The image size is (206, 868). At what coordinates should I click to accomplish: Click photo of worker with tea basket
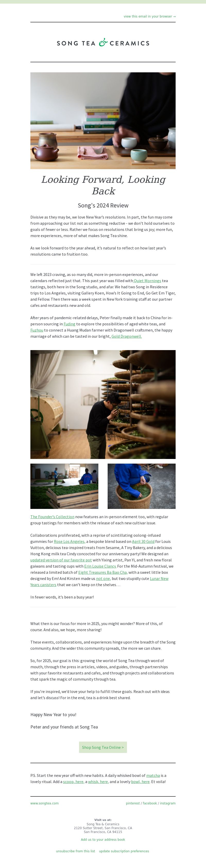[142, 486]
